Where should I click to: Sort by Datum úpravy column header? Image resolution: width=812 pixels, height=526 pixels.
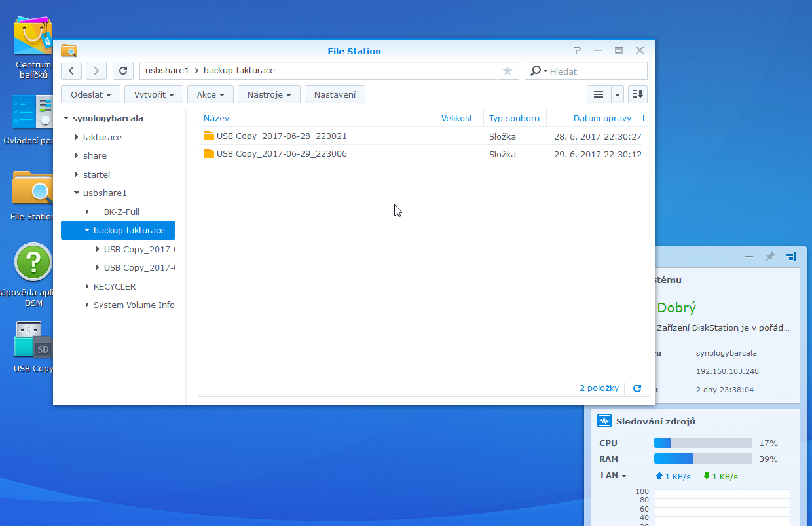point(593,119)
